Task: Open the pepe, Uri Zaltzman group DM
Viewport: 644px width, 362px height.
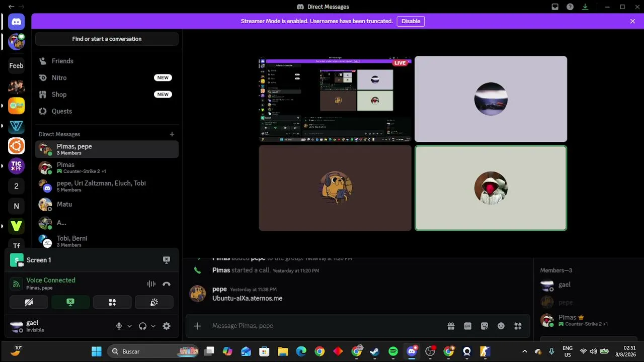Action: [107, 186]
